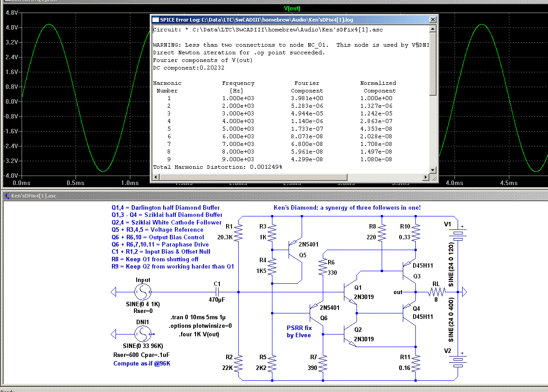Select the Q1 transistor symbol
Screen dimensions: 548x392
point(351,292)
